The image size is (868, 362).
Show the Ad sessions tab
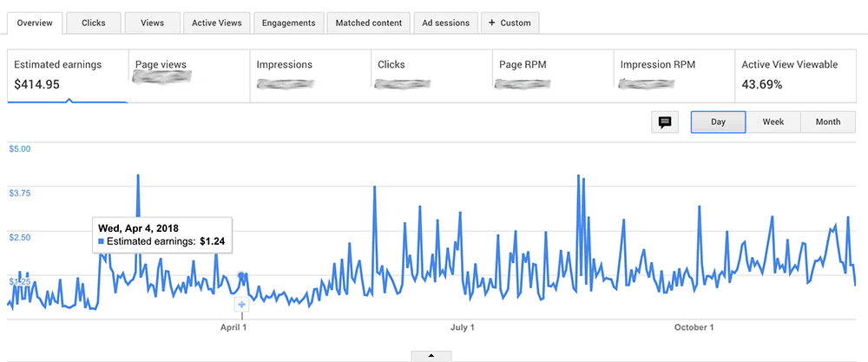point(445,23)
